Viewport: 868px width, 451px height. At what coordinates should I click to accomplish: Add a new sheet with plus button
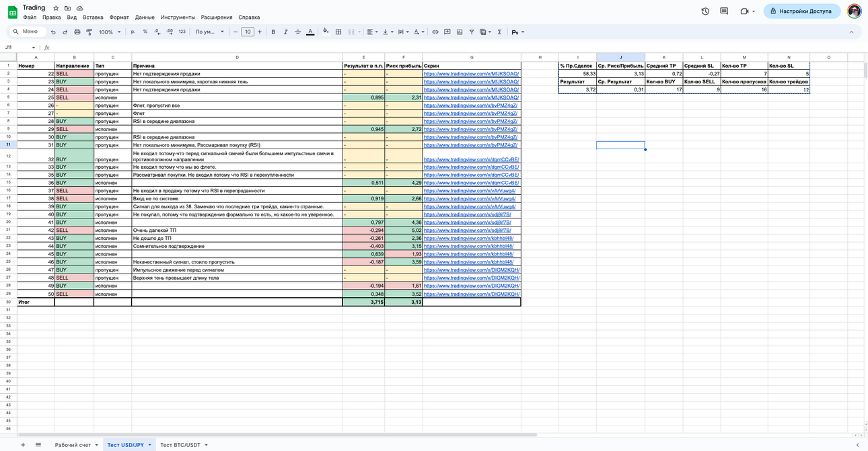22,445
